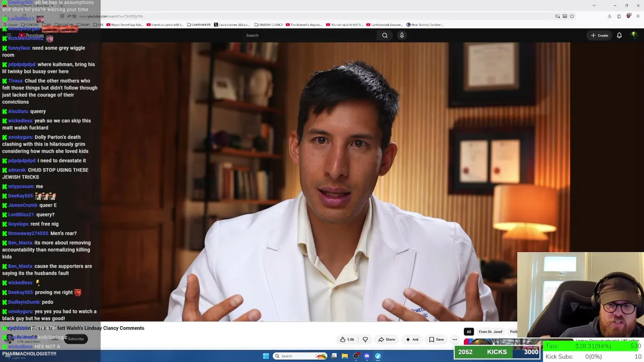644x362 pixels.
Task: Click Windows Start button on taskbar
Action: 266,356
